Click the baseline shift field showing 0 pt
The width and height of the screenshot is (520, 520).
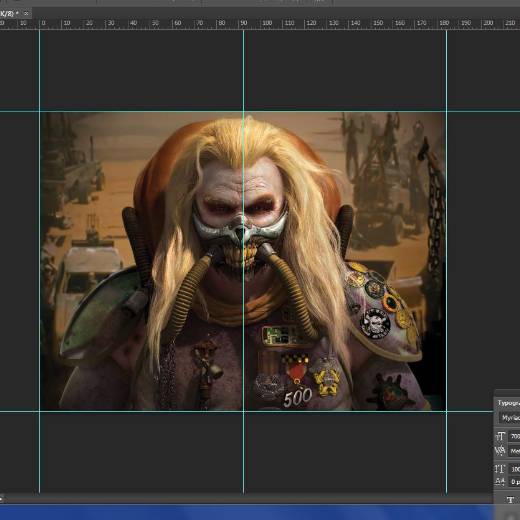[x=515, y=482]
